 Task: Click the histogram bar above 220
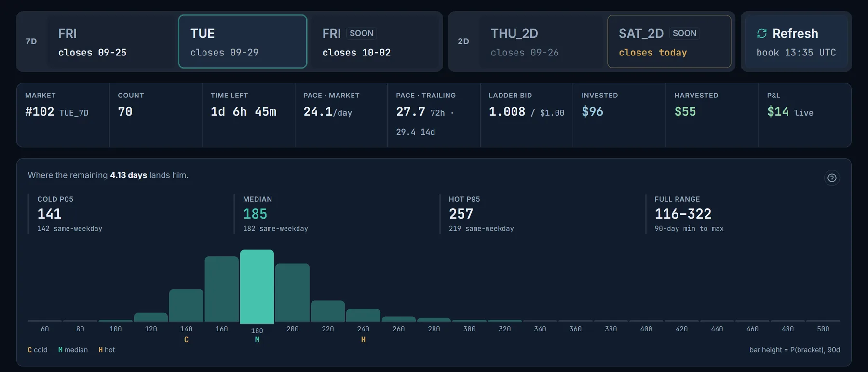pos(328,311)
